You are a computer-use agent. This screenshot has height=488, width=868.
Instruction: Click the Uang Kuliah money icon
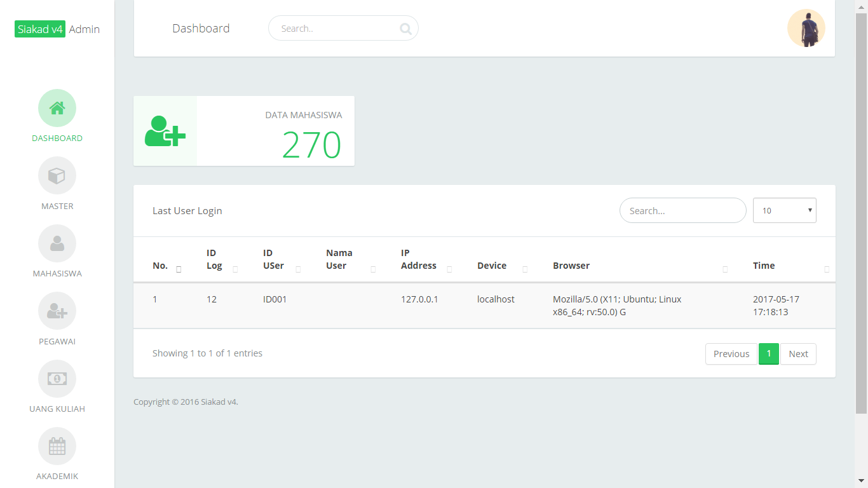point(57,379)
